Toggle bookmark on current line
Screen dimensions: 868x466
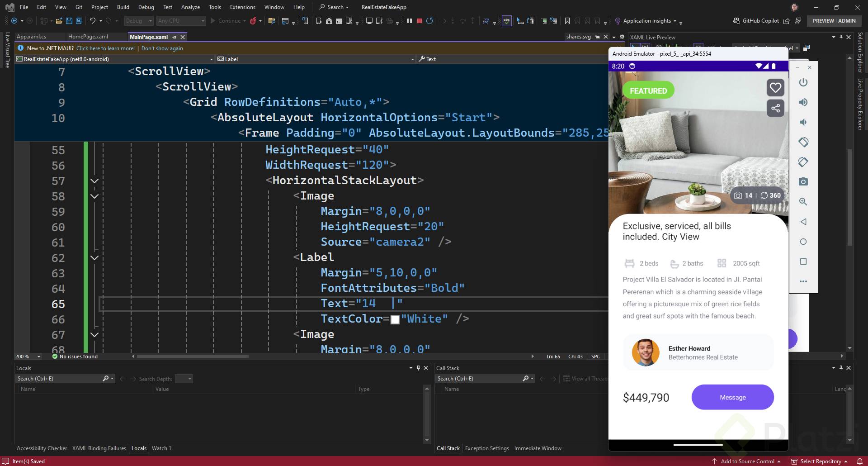pyautogui.click(x=567, y=21)
